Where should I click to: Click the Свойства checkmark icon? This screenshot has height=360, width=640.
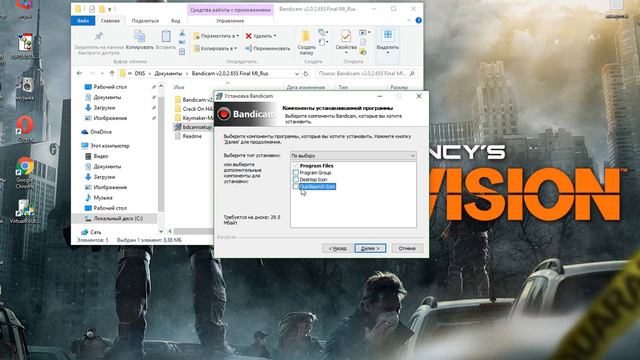346,36
